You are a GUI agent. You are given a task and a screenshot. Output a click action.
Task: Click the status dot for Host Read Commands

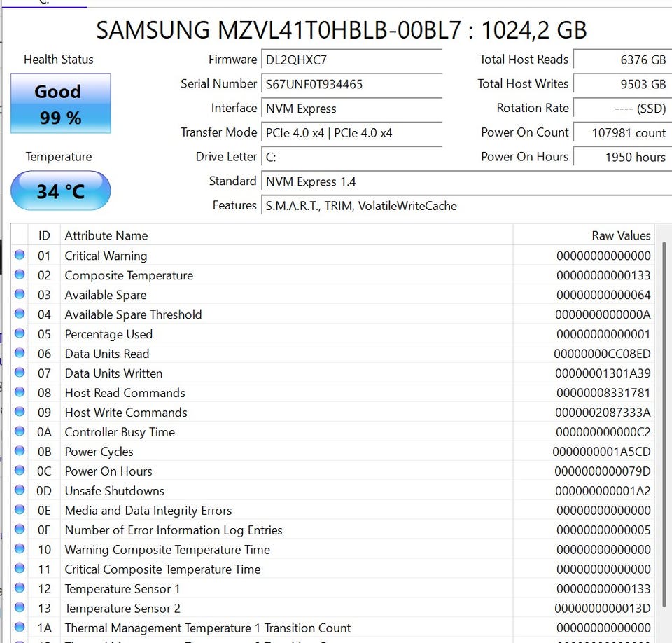(x=20, y=392)
